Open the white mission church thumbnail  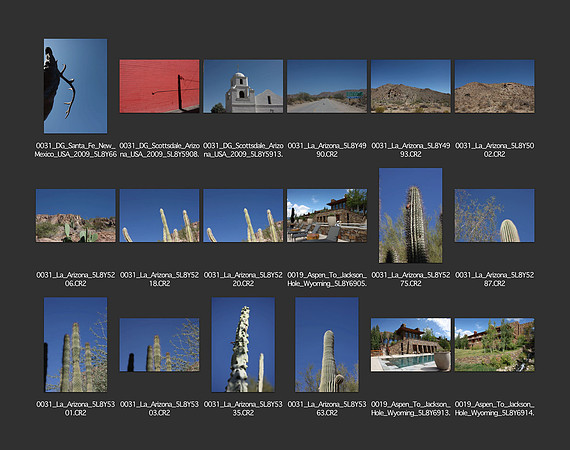pos(243,86)
